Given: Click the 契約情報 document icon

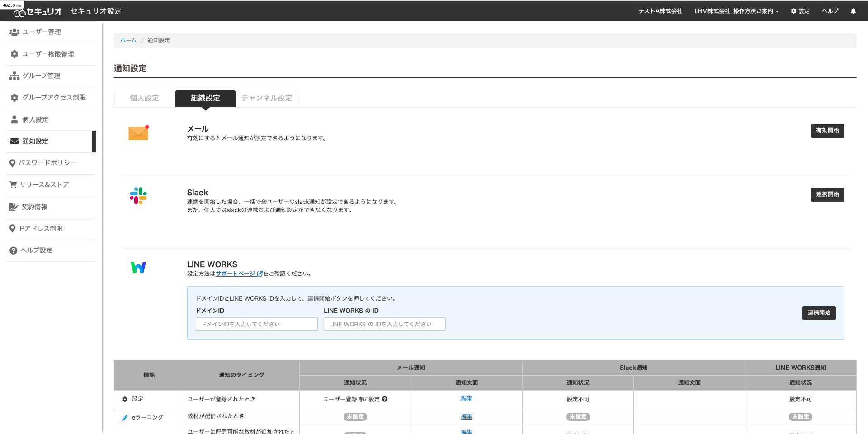Looking at the screenshot, I should pyautogui.click(x=14, y=207).
